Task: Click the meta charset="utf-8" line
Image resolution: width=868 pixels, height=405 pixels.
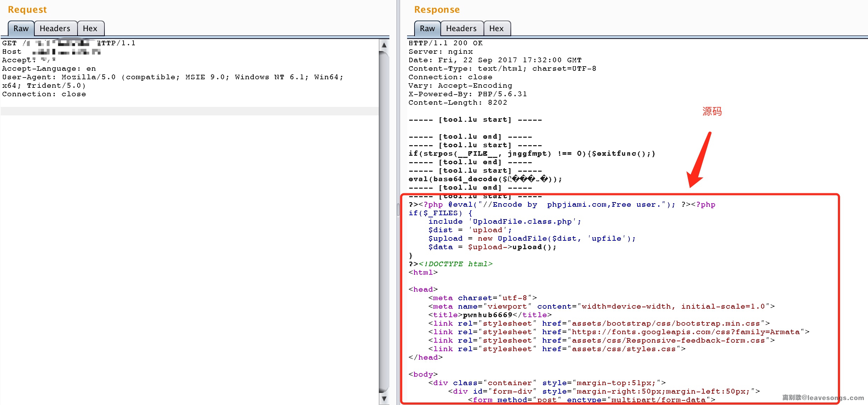Action: point(482,298)
